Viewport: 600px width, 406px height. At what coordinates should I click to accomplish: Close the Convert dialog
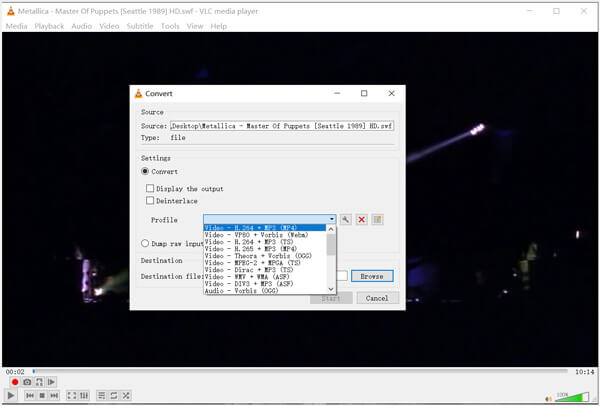[x=391, y=93]
